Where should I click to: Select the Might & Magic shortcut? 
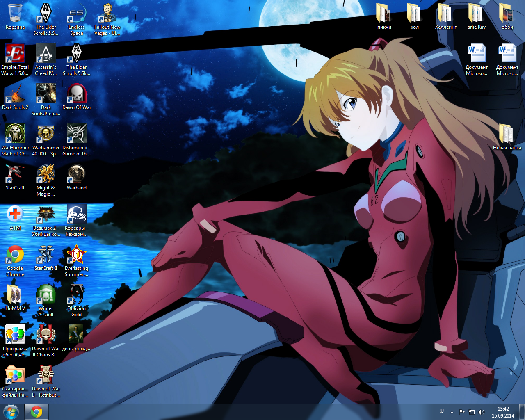(x=46, y=180)
